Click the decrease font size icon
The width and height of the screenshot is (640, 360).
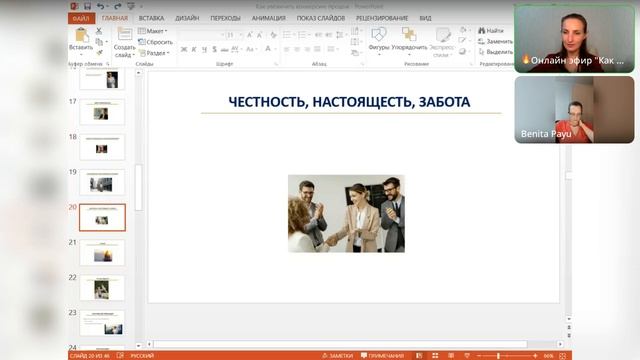coord(259,35)
